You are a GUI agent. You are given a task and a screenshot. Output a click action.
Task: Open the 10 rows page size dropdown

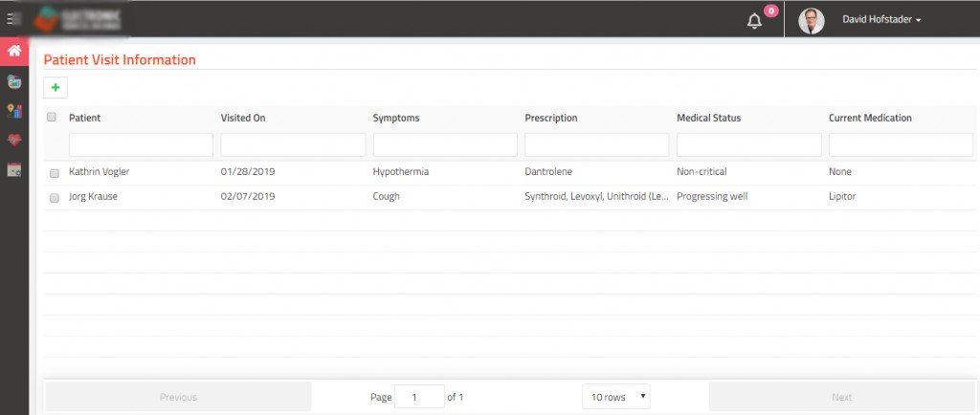tap(615, 397)
